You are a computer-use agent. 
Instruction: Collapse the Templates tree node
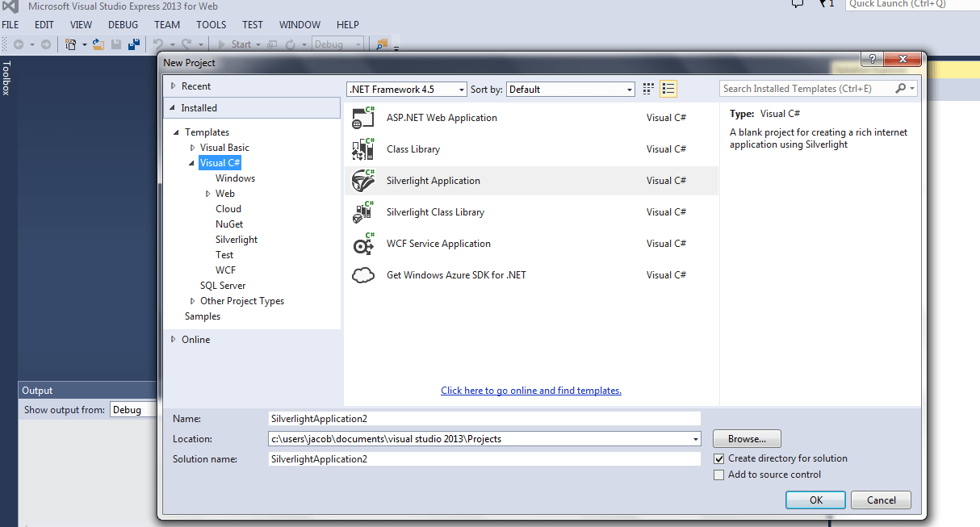pyautogui.click(x=177, y=132)
